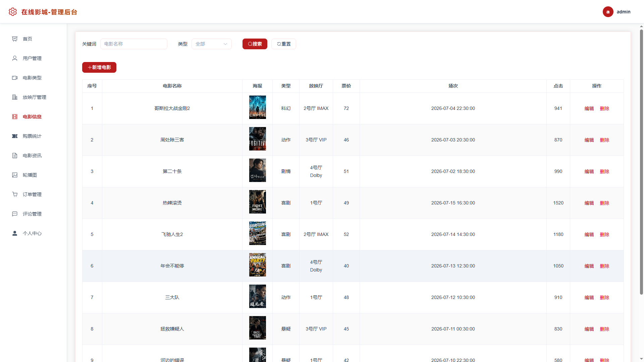This screenshot has width=644, height=362.
Task: Click the 1520 click count cell
Action: (558, 203)
